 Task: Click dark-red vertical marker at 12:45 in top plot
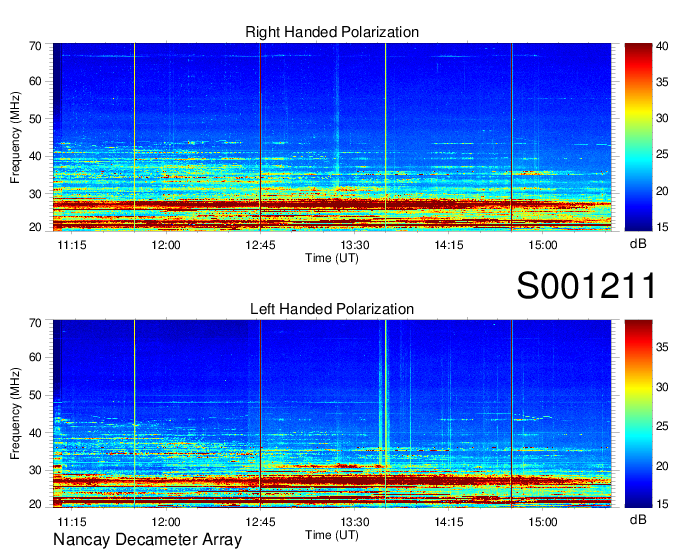[260, 137]
